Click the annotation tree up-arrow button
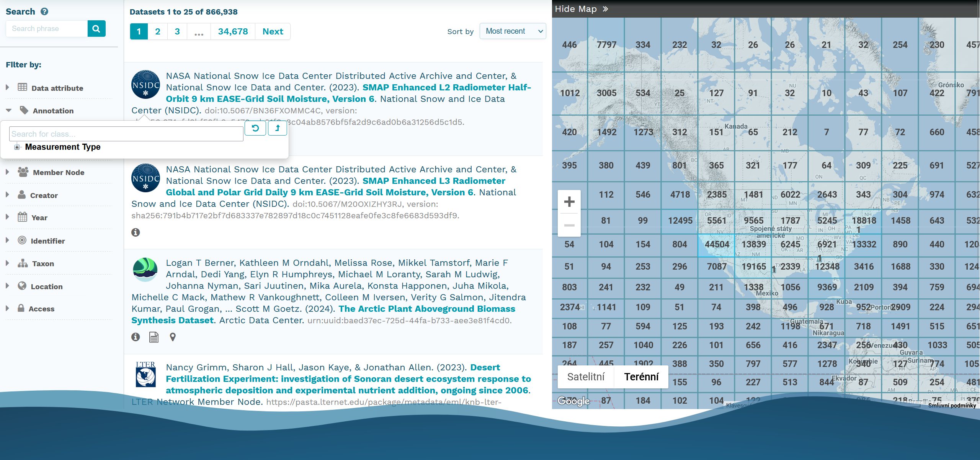This screenshot has width=980, height=460. (278, 128)
